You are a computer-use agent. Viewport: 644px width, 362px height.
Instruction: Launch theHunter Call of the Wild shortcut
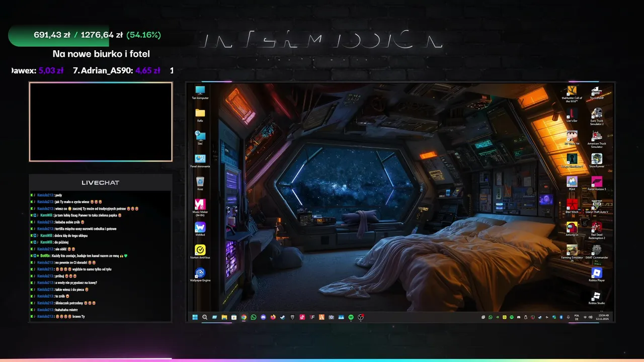click(x=572, y=94)
